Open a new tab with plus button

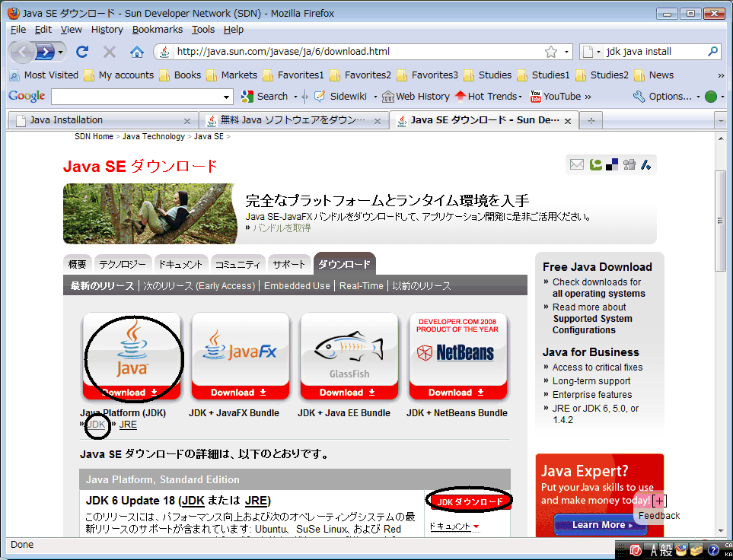click(x=591, y=121)
